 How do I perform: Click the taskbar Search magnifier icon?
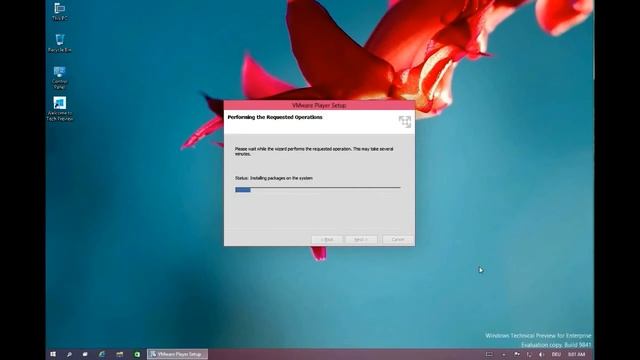tap(69, 354)
